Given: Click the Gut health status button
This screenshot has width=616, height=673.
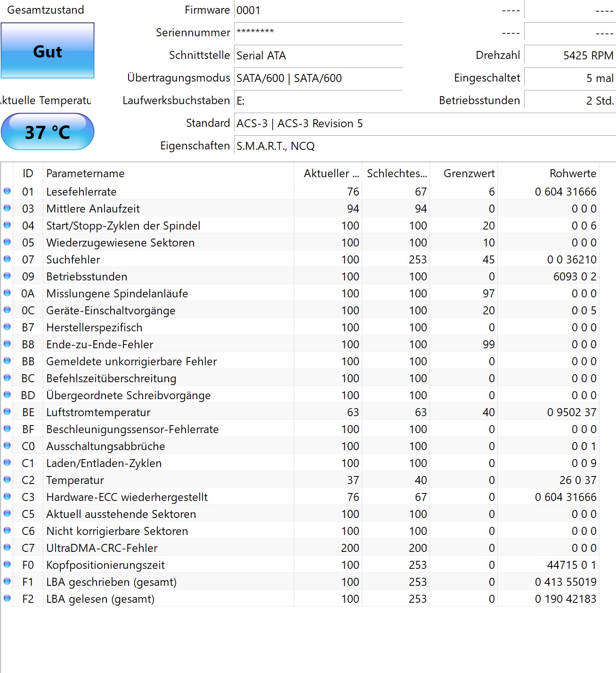Looking at the screenshot, I should [x=48, y=50].
